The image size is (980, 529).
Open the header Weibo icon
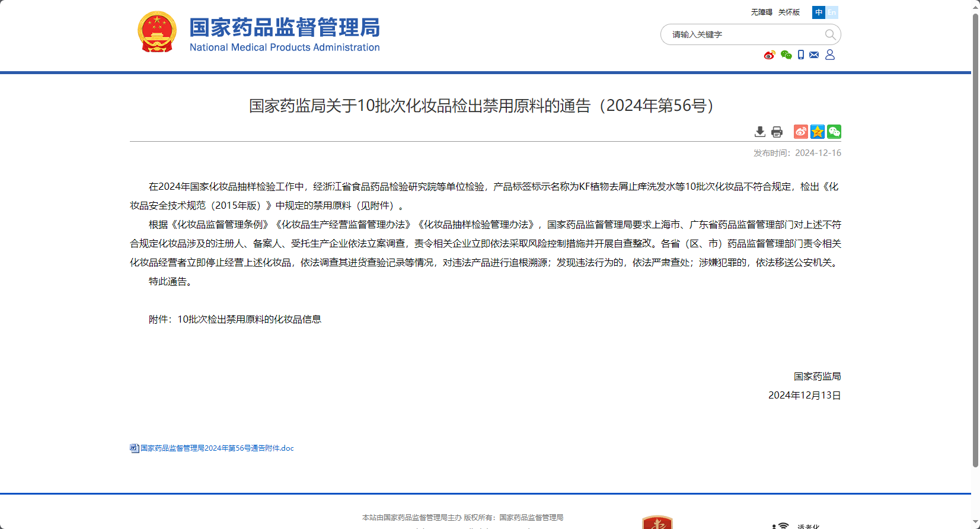point(769,55)
